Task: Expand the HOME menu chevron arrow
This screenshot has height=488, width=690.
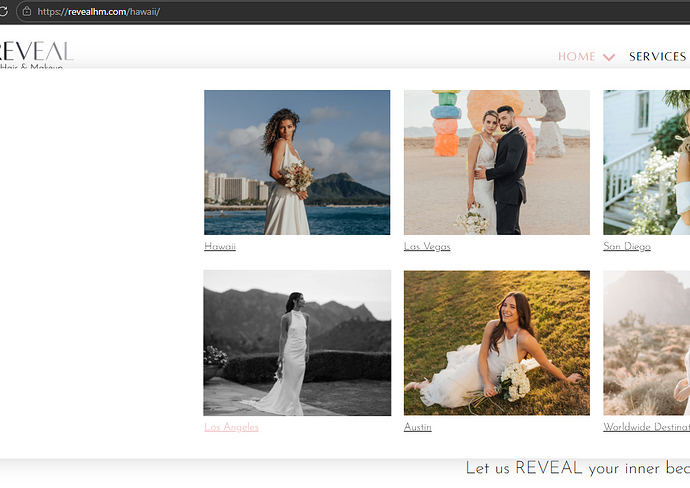Action: pos(609,57)
